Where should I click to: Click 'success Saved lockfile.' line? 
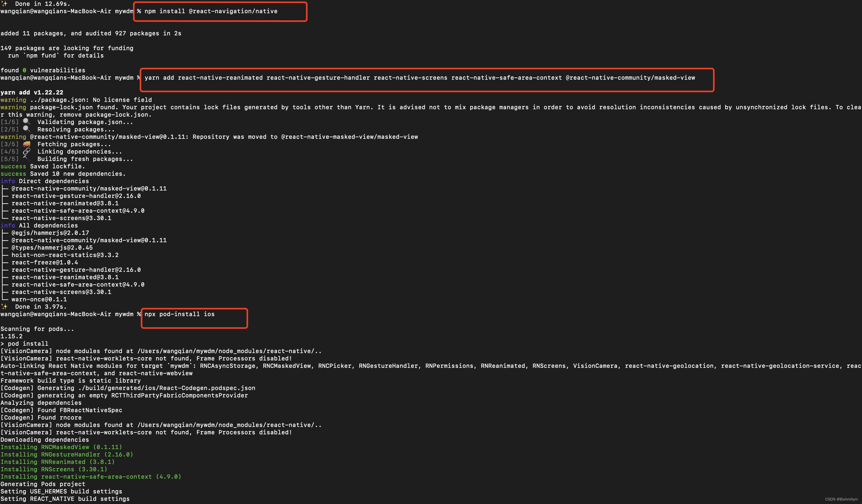pos(43,167)
